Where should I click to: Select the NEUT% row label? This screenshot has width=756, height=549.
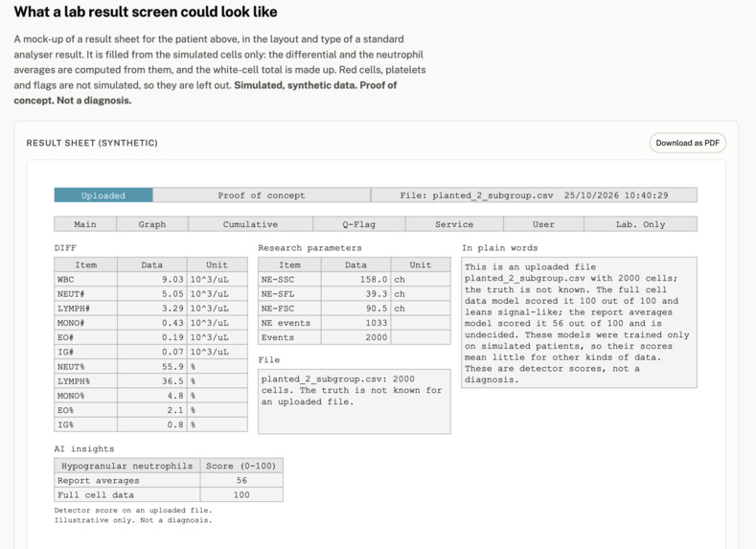(x=86, y=367)
